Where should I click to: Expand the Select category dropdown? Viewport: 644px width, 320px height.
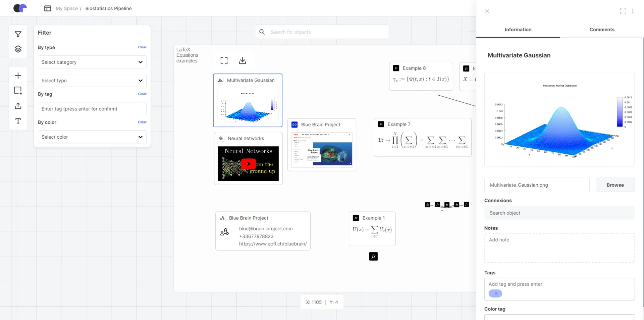coord(92,62)
